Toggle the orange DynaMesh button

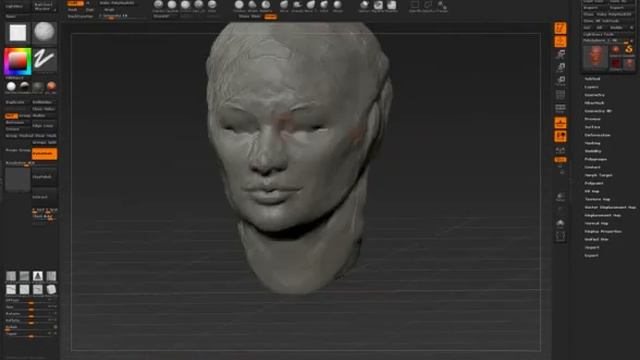click(x=44, y=154)
